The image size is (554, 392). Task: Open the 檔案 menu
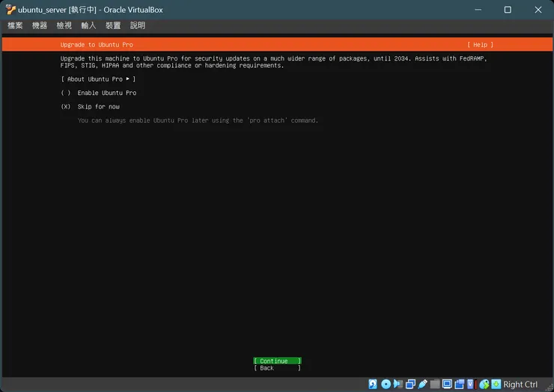[15, 25]
